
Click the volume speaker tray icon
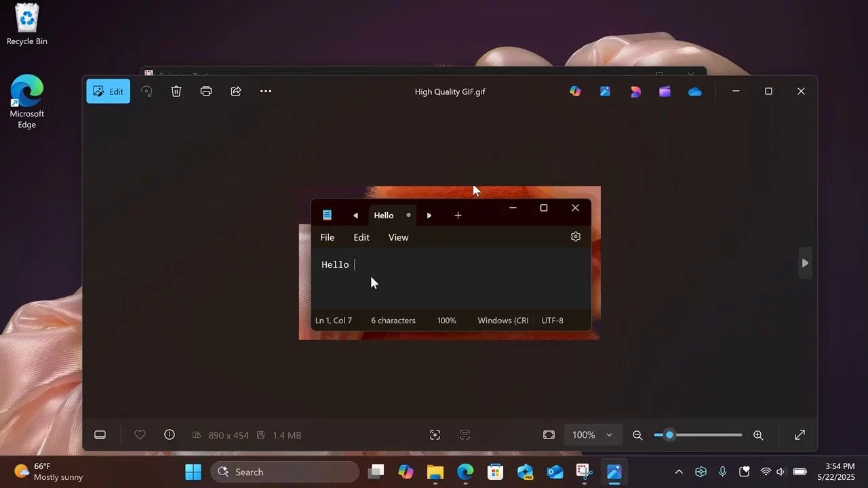tap(781, 472)
